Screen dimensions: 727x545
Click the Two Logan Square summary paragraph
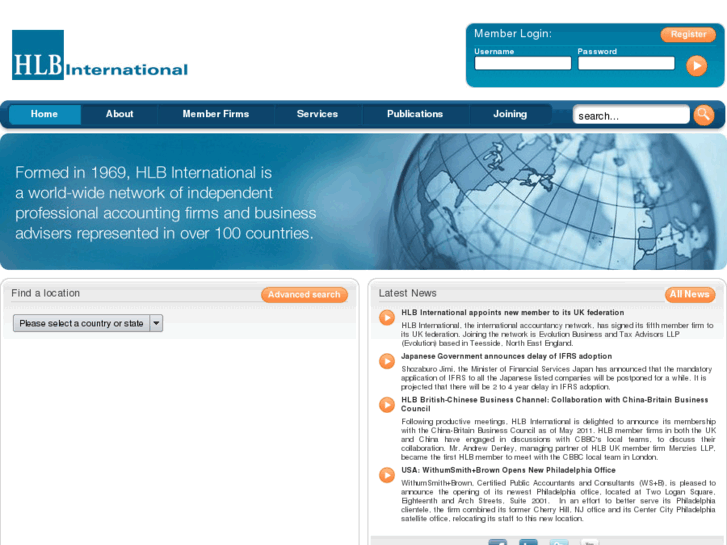pyautogui.click(x=558, y=501)
